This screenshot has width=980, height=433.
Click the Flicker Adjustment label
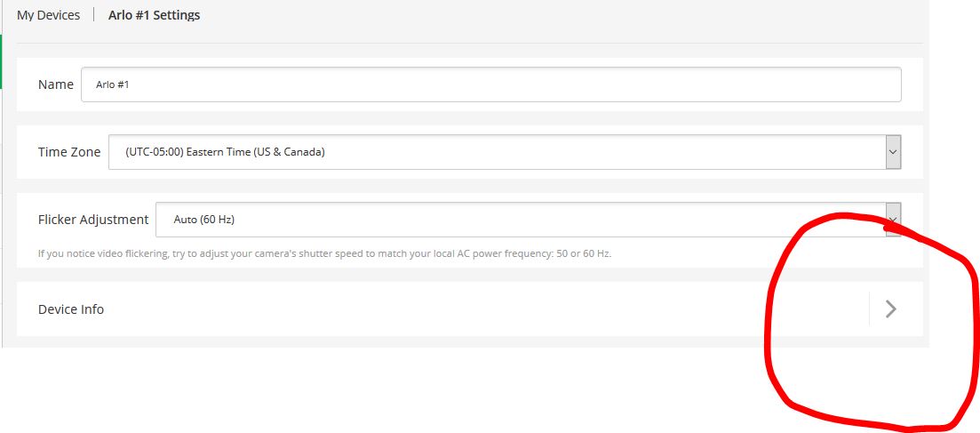93,220
